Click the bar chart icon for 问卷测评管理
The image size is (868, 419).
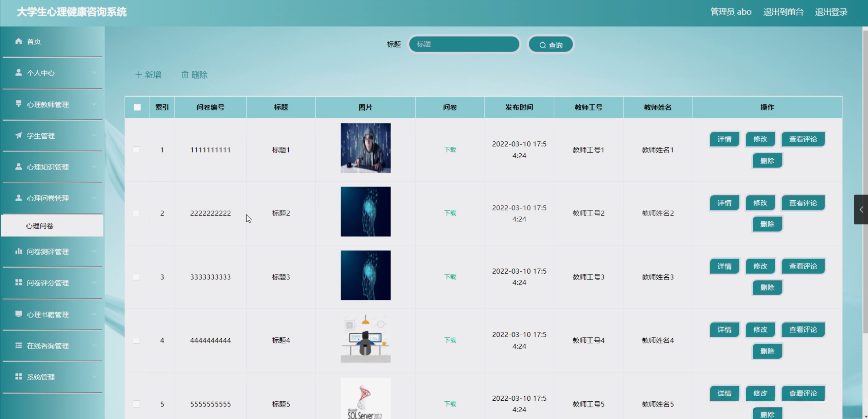(19, 251)
